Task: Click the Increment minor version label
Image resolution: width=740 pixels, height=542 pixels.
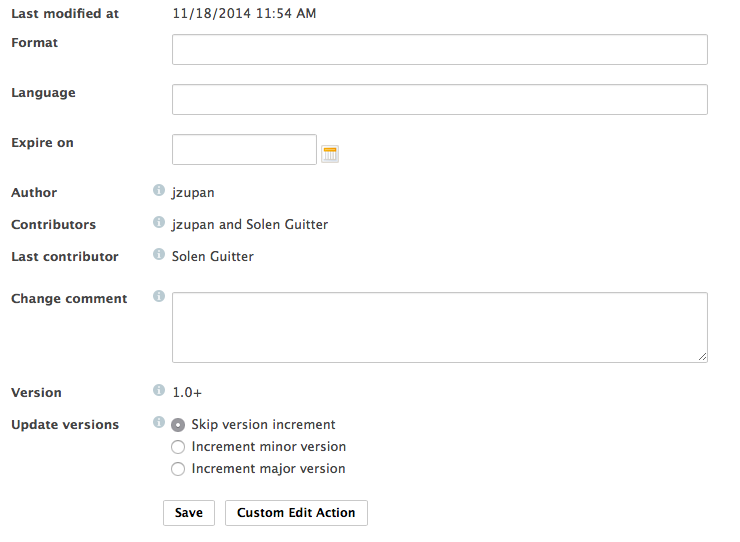Action: click(x=269, y=447)
